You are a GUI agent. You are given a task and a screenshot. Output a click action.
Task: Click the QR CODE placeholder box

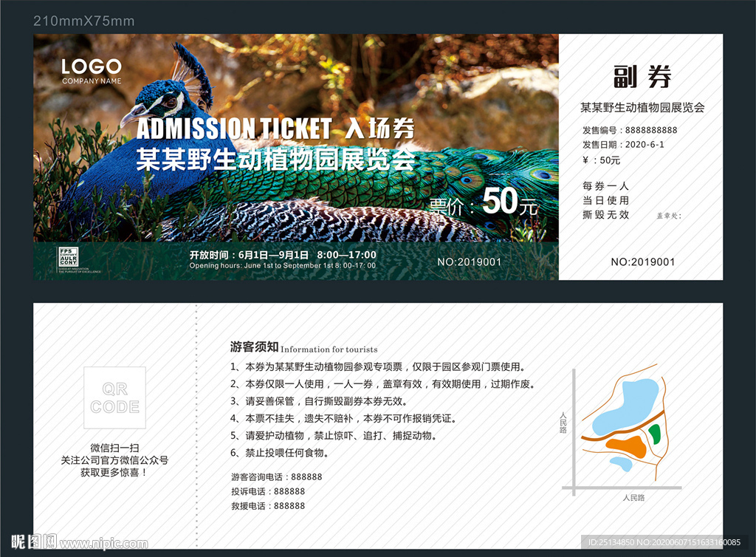114,398
